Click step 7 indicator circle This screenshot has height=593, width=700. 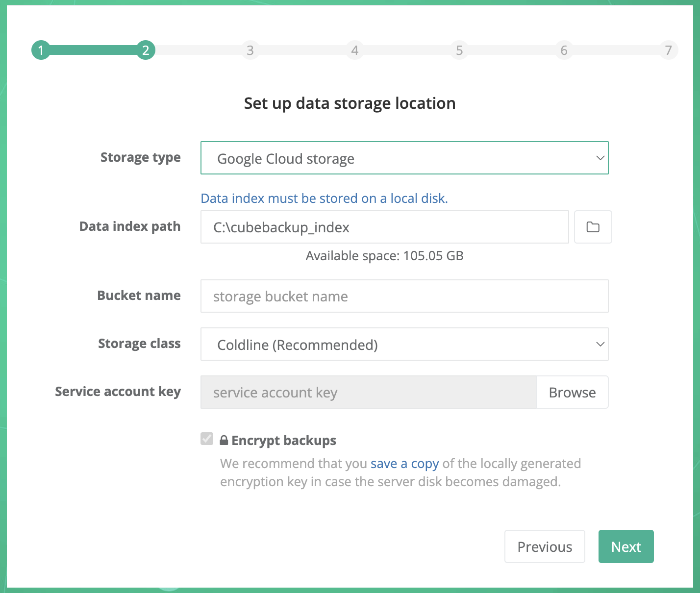click(668, 49)
